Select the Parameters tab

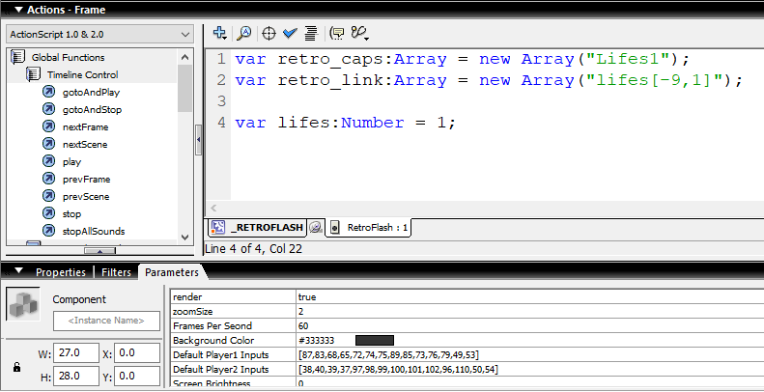coord(172,272)
